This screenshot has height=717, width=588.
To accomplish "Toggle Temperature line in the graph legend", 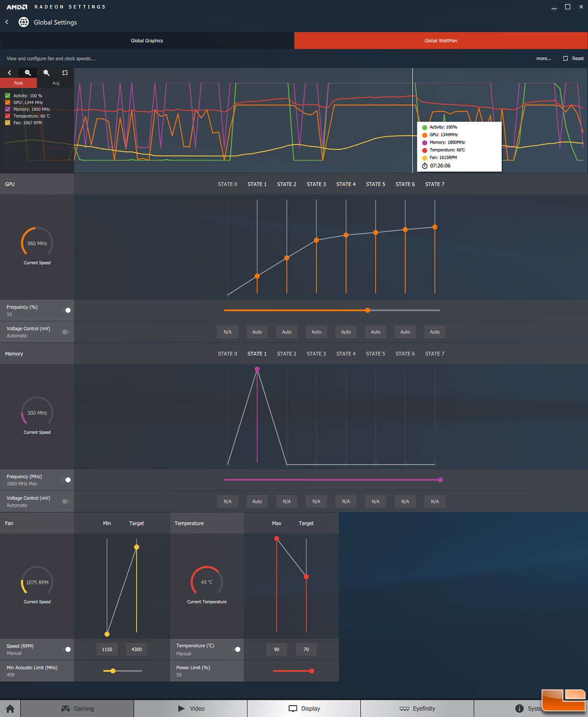I will [x=7, y=116].
